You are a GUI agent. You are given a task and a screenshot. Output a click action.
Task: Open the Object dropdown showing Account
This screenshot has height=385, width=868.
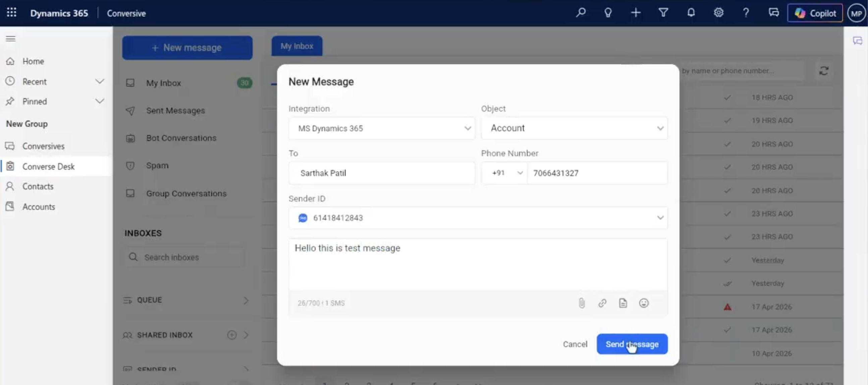pos(574,128)
